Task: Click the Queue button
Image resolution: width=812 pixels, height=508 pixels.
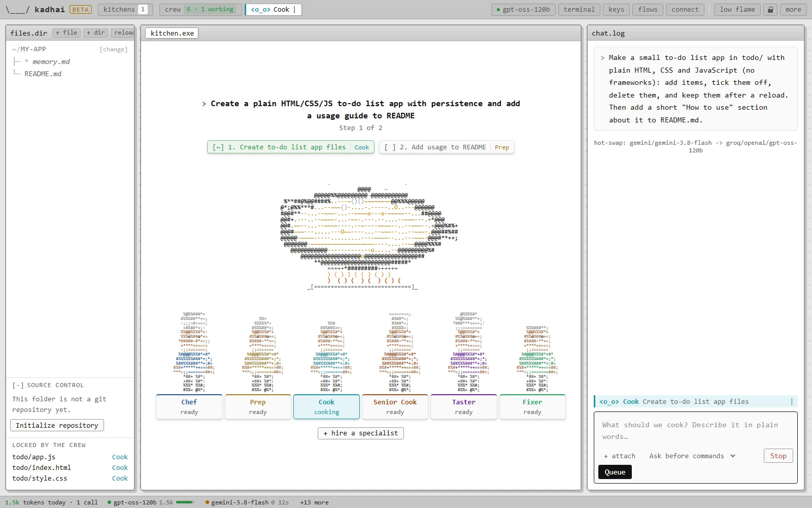Action: point(615,472)
